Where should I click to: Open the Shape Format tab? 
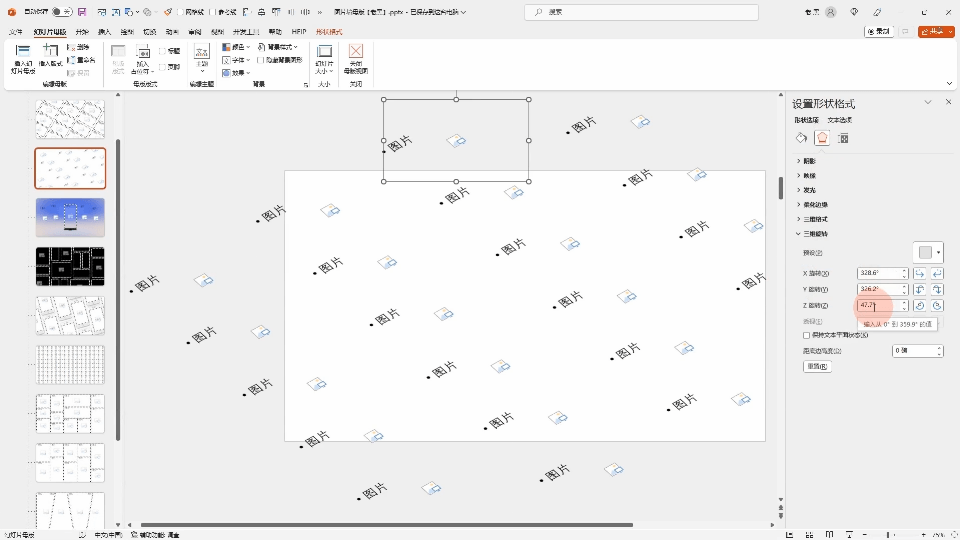click(x=329, y=32)
